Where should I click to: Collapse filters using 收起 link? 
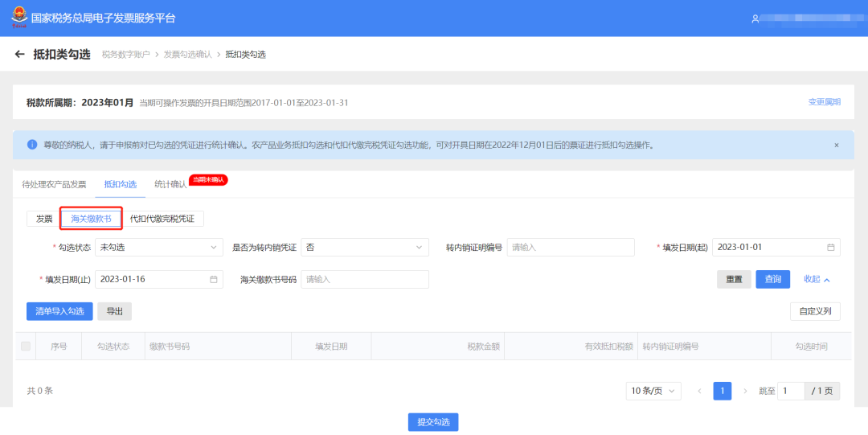(x=817, y=280)
